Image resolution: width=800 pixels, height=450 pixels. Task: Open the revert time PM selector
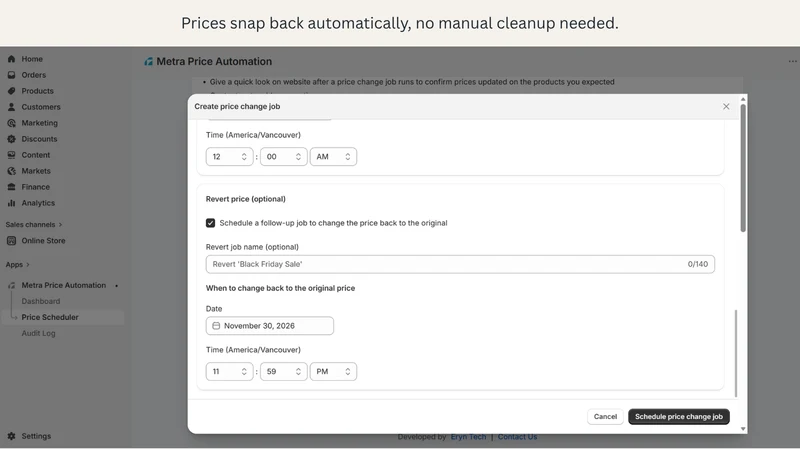pyautogui.click(x=333, y=371)
